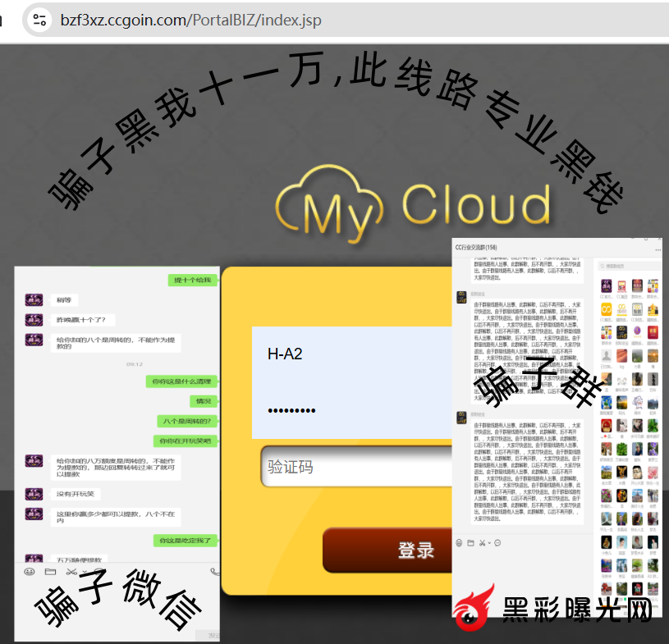Open chat history icon in group chat

coord(498,543)
